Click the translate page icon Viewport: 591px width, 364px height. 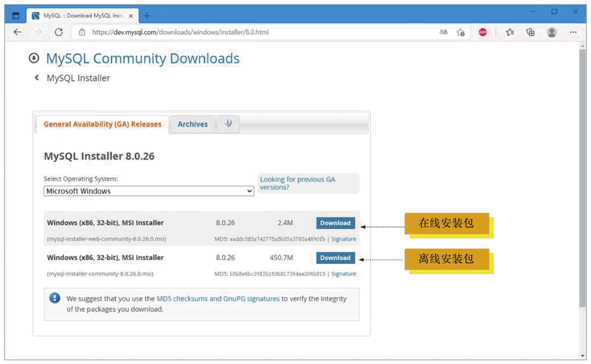coord(443,32)
